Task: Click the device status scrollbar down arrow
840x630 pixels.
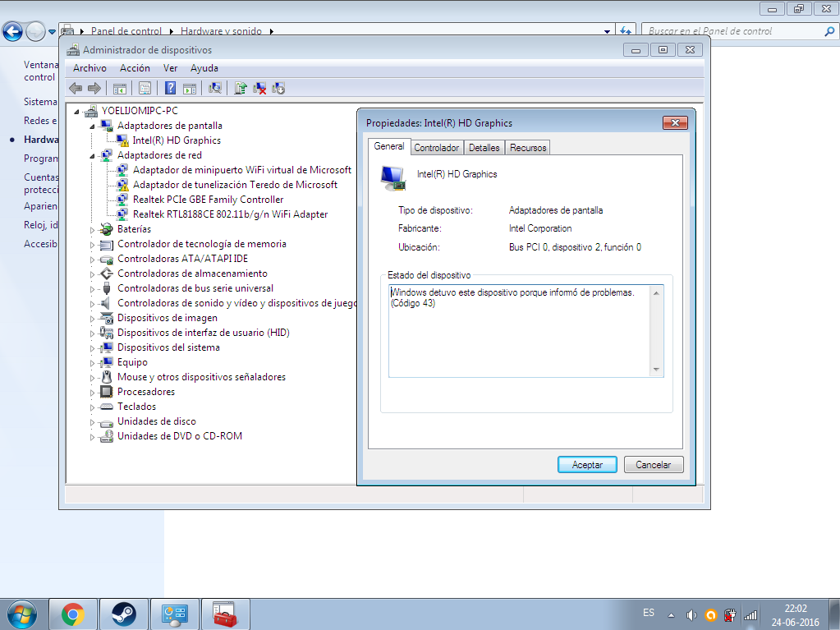Action: [656, 370]
